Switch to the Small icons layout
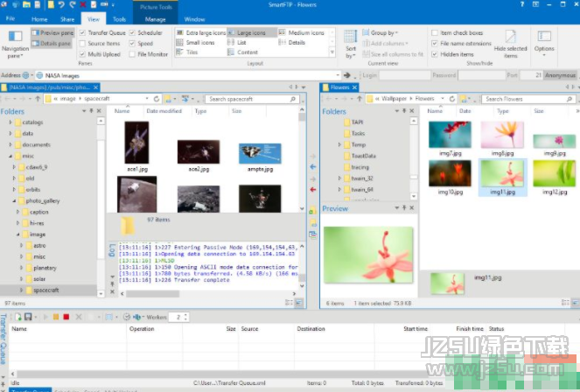This screenshot has height=392, width=580. click(195, 43)
